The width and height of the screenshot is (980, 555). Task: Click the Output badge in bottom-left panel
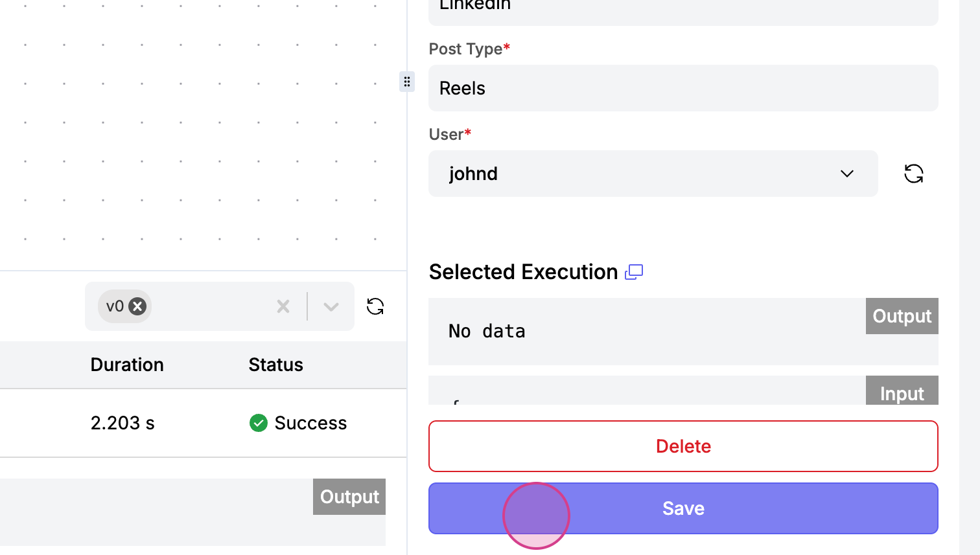pyautogui.click(x=349, y=497)
